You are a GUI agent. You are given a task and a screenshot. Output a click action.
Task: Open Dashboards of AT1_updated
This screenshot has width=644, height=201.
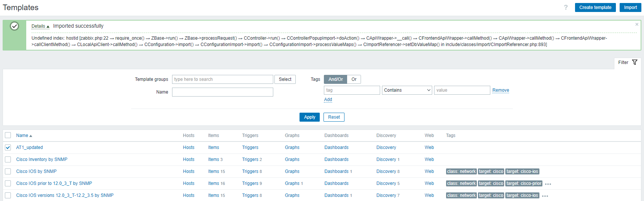pyautogui.click(x=336, y=147)
